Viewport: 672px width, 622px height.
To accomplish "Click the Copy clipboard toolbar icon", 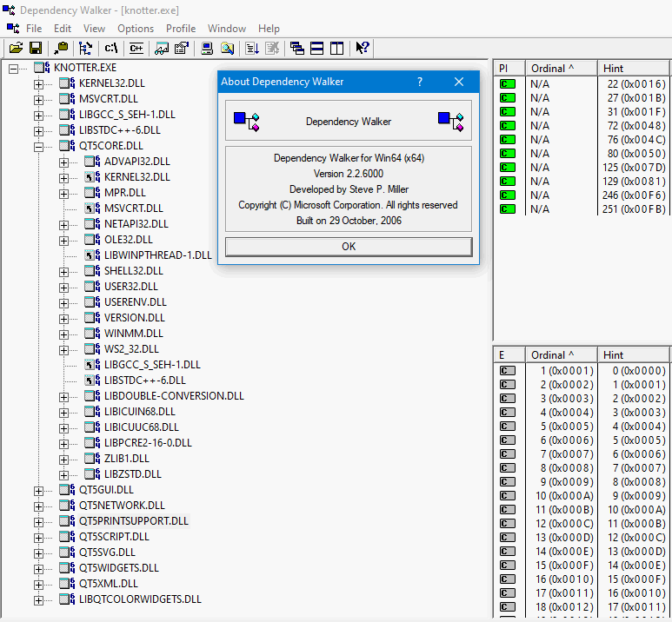I will point(61,48).
